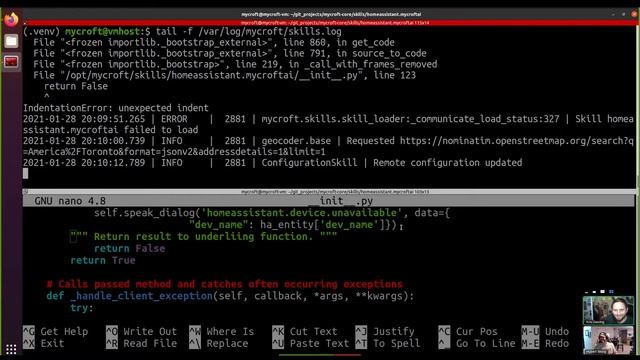
Task: Click the 'Return result to underliing function' docstring
Action: tap(204, 237)
